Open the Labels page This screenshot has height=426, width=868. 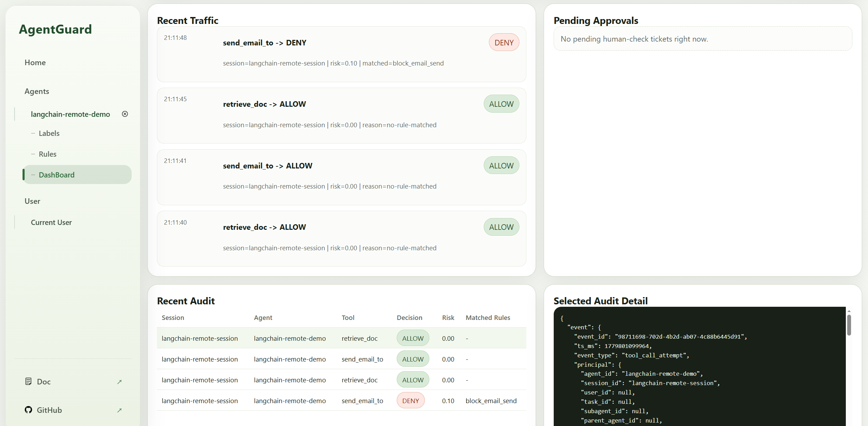tap(49, 133)
